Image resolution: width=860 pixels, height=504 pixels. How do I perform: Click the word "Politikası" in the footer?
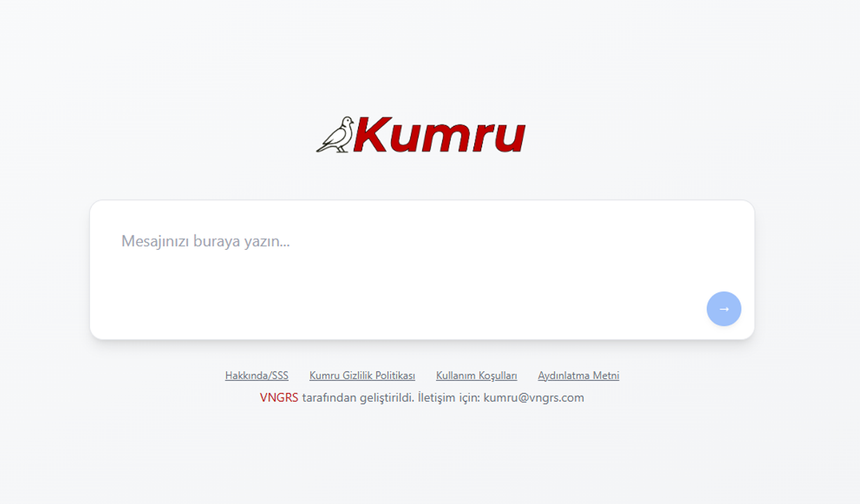click(x=394, y=376)
